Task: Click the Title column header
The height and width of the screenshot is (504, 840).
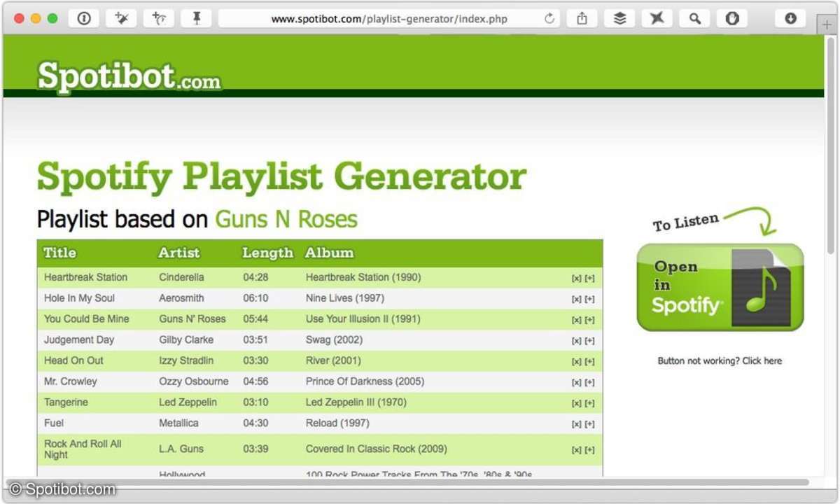Action: tap(59, 253)
